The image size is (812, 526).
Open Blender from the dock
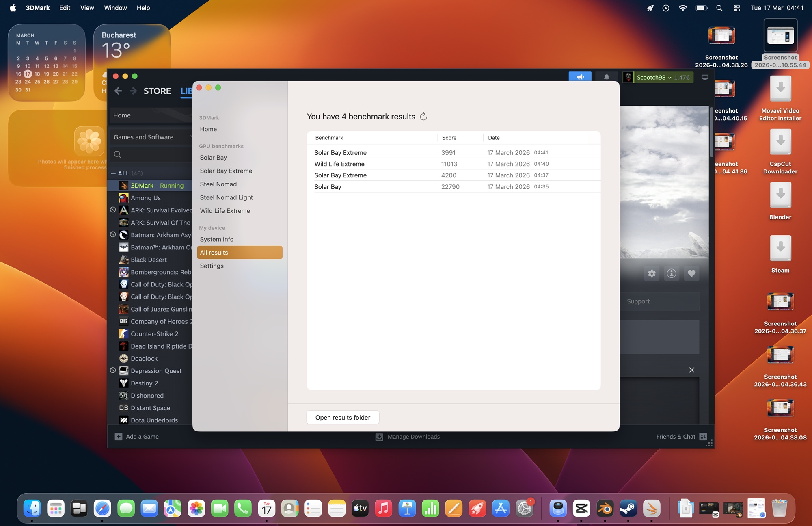click(x=605, y=508)
